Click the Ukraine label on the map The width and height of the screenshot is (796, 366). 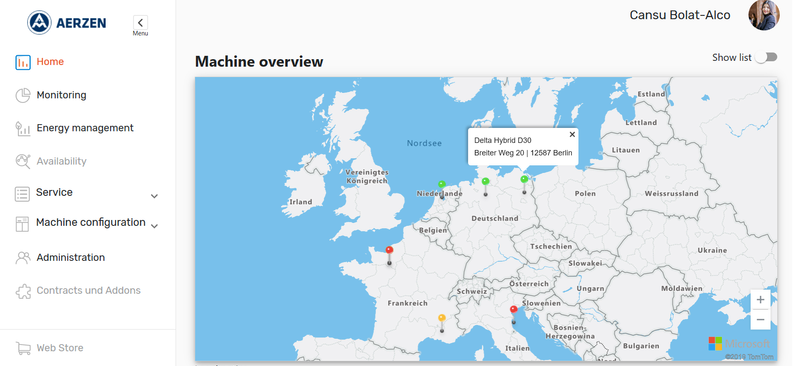click(x=712, y=250)
